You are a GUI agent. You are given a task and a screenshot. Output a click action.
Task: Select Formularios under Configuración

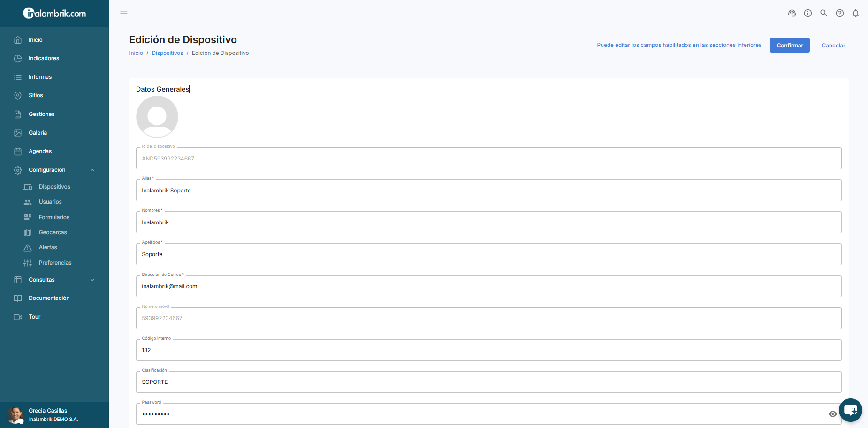coord(54,217)
